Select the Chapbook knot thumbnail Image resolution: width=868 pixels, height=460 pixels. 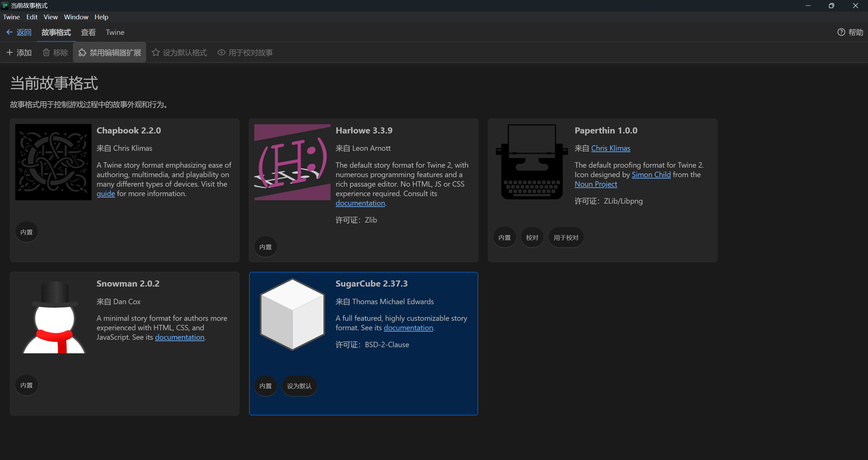pyautogui.click(x=53, y=162)
